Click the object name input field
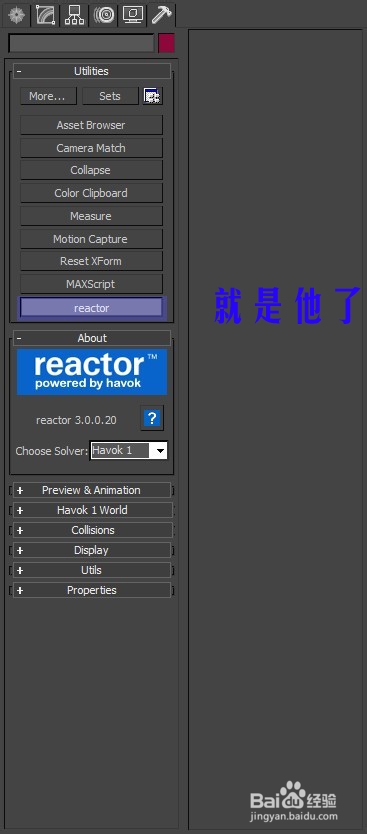Image resolution: width=367 pixels, height=834 pixels. coord(81,44)
